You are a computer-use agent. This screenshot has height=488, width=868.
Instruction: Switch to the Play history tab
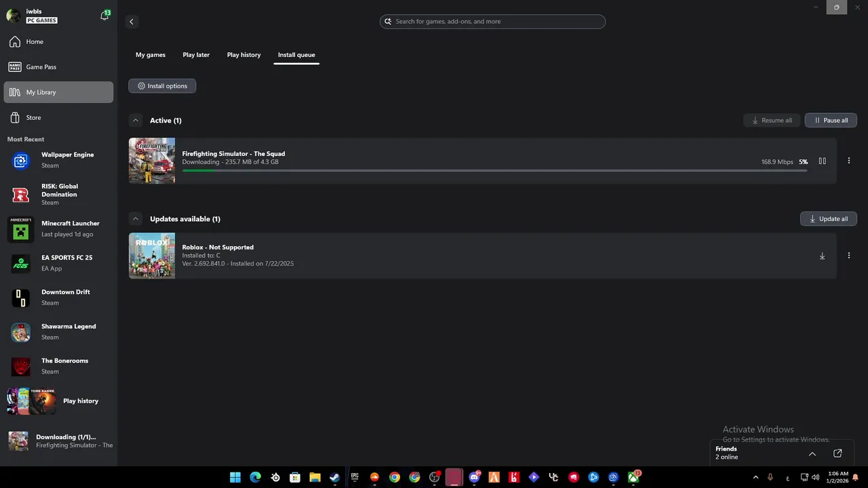click(x=244, y=55)
